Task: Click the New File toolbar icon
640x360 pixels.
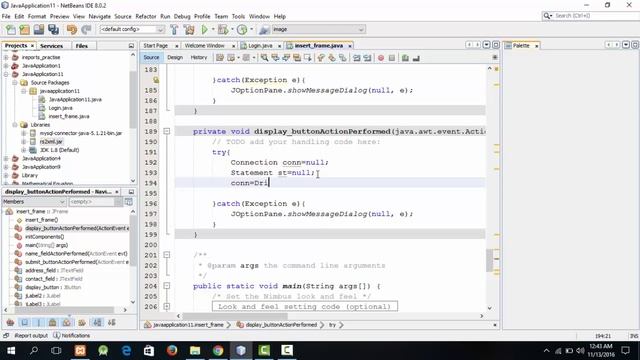Action: pyautogui.click(x=11, y=29)
